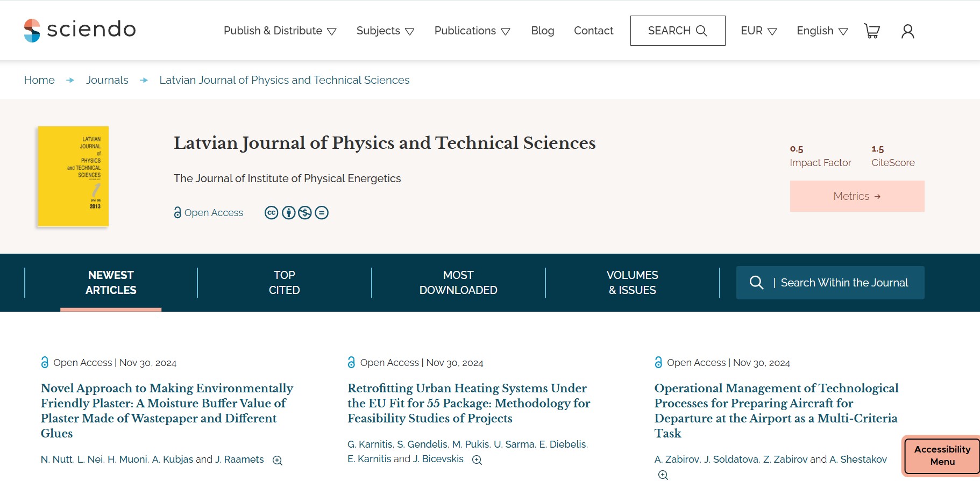Image resolution: width=980 pixels, height=481 pixels.
Task: Click the yellow journal cover thumbnail
Action: click(73, 176)
